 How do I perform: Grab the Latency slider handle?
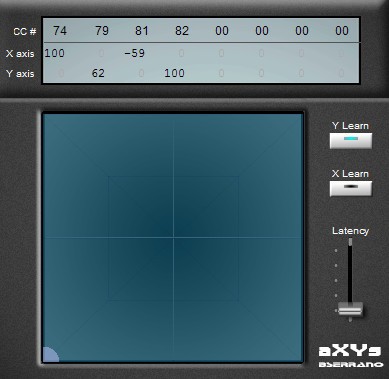point(350,309)
